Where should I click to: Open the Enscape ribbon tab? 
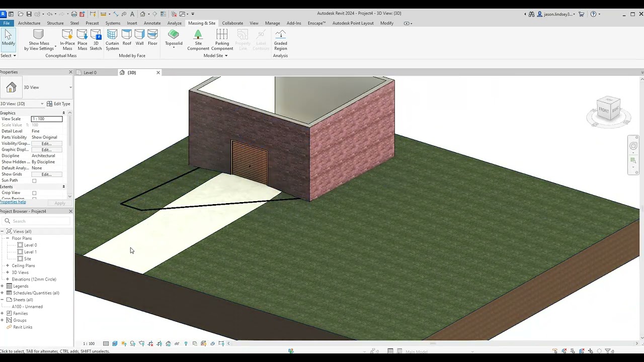click(x=316, y=23)
